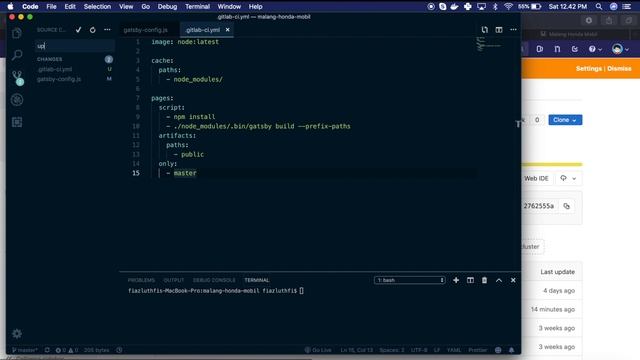Screen dimensions: 640x360
Task: Open the Debug menu in menu bar
Action: (167, 7)
